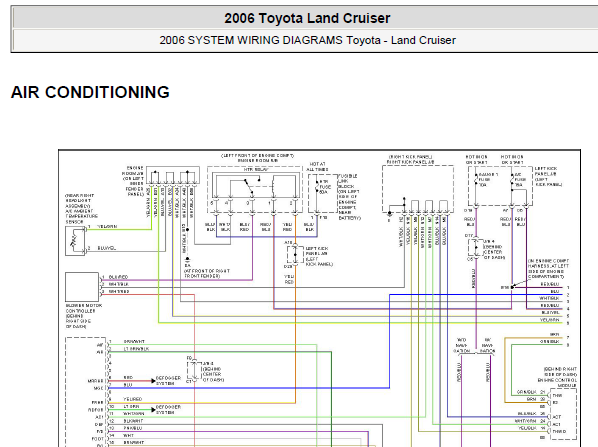The width and height of the screenshot is (598, 447).
Task: Click the "ACT" terminal on engine control module
Action: (556, 417)
